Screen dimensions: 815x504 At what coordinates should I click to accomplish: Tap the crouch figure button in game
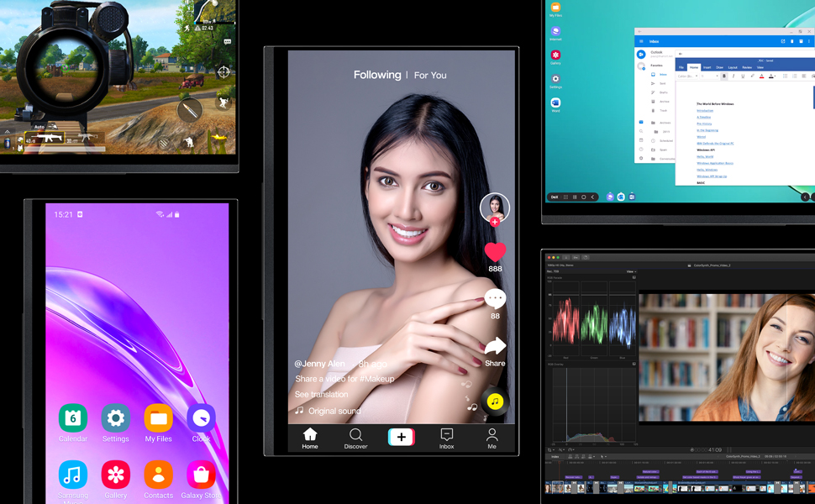pyautogui.click(x=189, y=141)
